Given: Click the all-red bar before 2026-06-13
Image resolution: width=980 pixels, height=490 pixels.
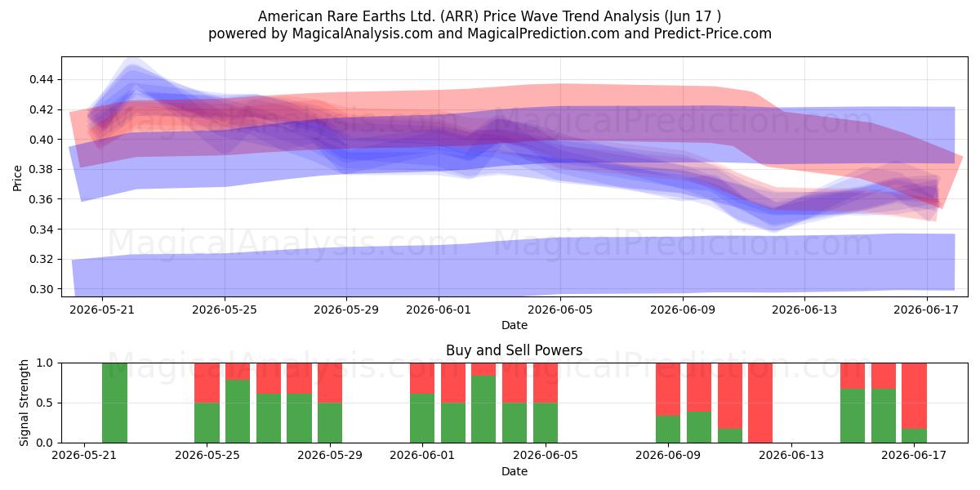Looking at the screenshot, I should [760, 403].
